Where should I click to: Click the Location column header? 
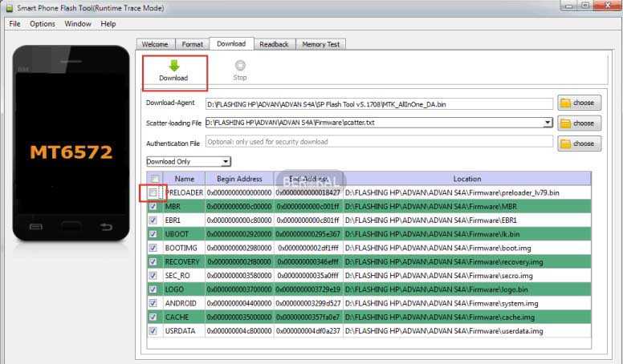click(467, 179)
